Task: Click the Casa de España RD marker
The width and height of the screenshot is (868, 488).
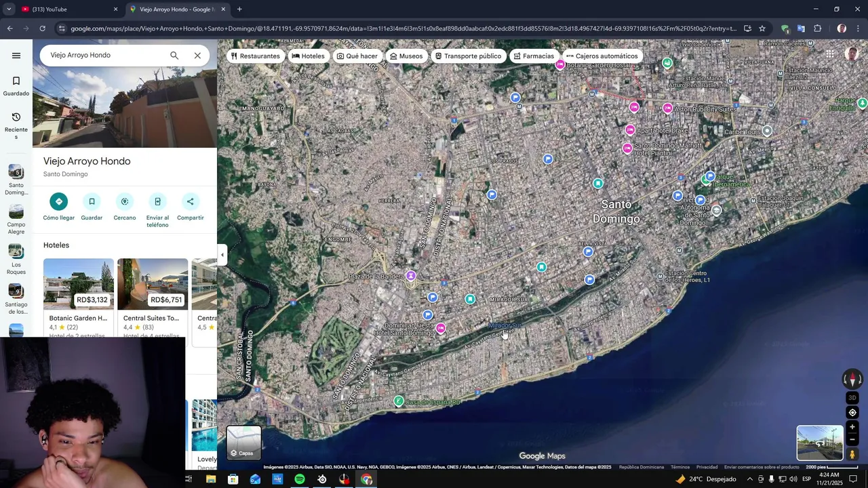Action: click(x=399, y=401)
